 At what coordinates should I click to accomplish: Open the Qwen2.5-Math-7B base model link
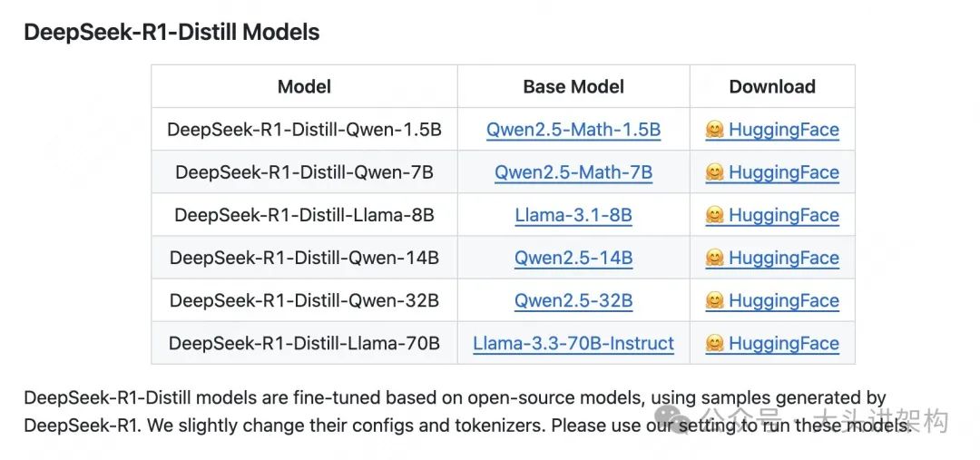point(573,172)
